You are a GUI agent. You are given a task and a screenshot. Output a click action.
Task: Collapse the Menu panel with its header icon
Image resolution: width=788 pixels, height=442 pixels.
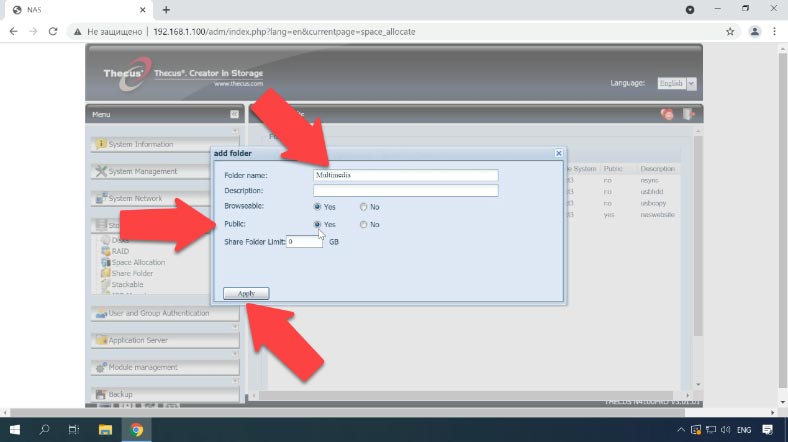coord(234,115)
